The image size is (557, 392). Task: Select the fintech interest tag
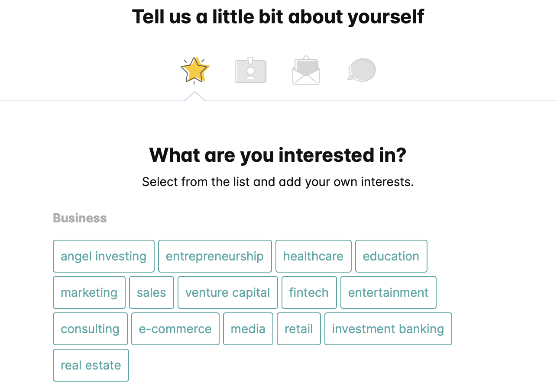(309, 292)
